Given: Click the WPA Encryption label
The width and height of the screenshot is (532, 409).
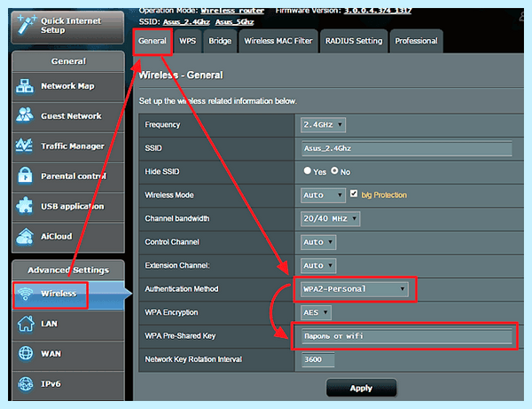Looking at the screenshot, I should (171, 312).
